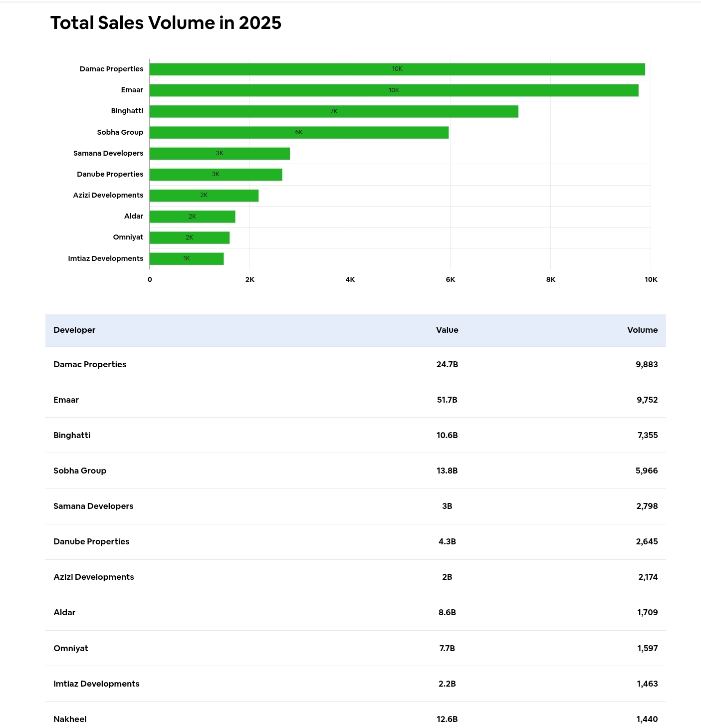Image resolution: width=701 pixels, height=728 pixels.
Task: Click the Azizi Developments axis label
Action: (x=108, y=195)
